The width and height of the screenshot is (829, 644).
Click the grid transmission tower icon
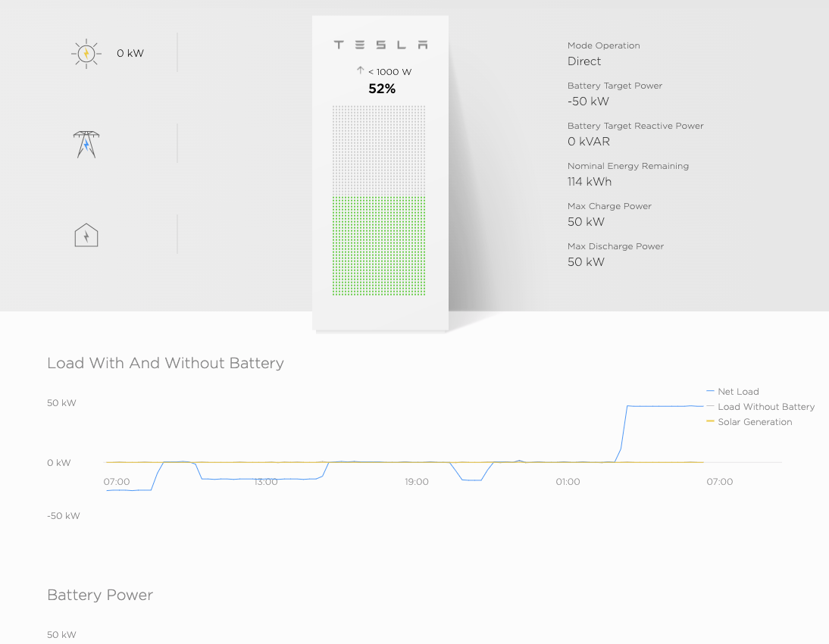click(x=86, y=144)
